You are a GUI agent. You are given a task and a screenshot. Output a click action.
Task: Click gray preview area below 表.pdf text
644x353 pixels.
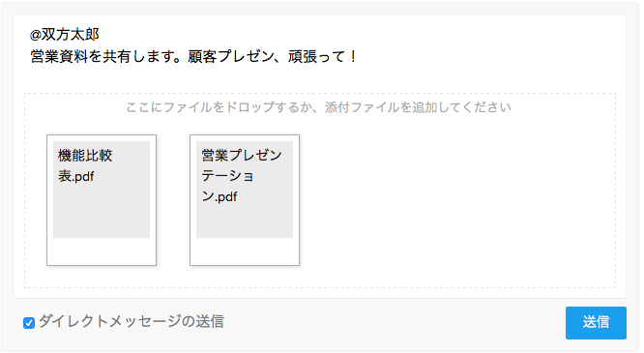[x=102, y=212]
